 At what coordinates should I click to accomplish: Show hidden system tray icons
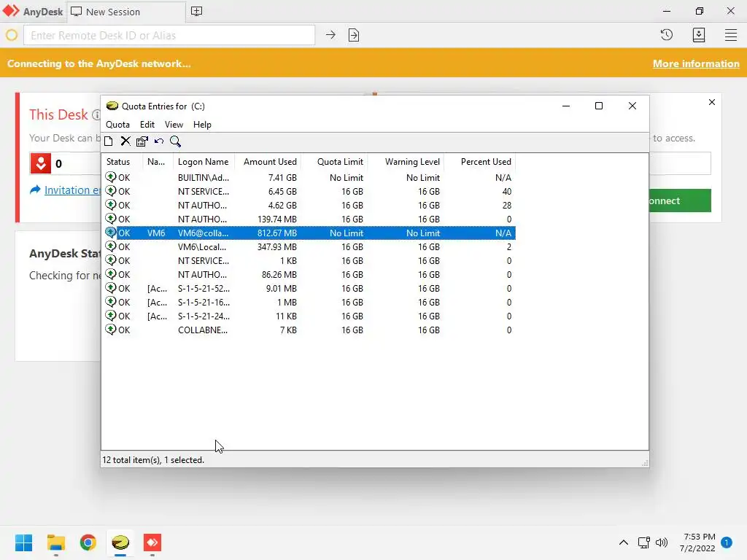pos(624,542)
